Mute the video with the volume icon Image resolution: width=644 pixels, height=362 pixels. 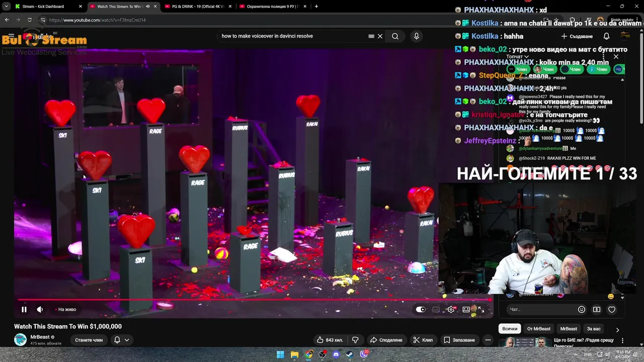tap(40, 309)
